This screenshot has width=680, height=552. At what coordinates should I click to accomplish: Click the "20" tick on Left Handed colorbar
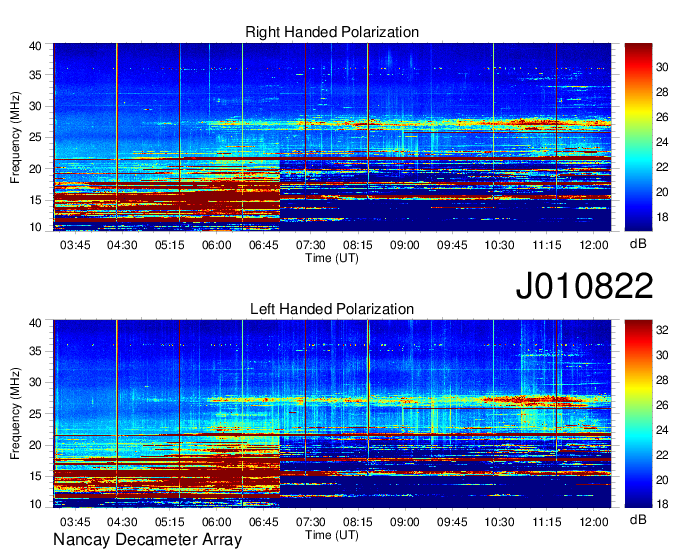click(662, 480)
